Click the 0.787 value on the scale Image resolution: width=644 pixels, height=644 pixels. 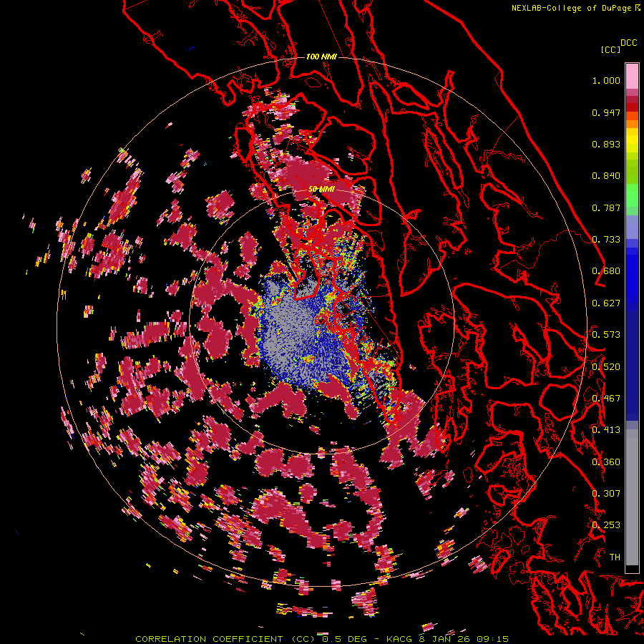coord(606,208)
